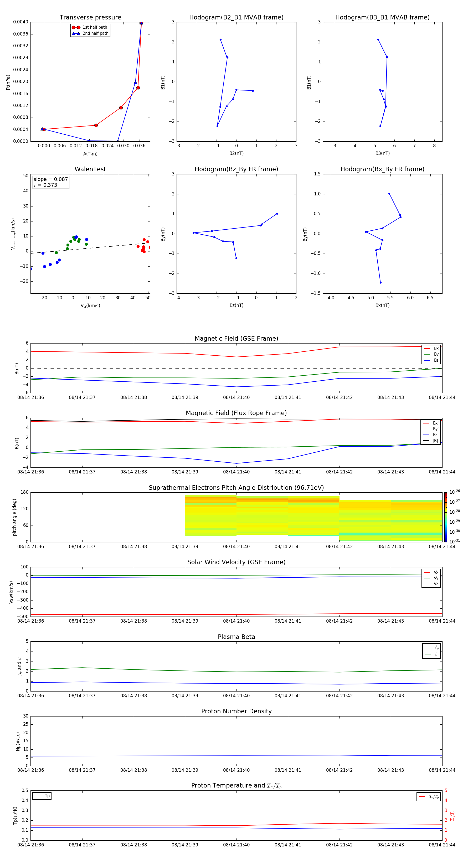Select the By entry in GSE Frame legend

tap(431, 354)
